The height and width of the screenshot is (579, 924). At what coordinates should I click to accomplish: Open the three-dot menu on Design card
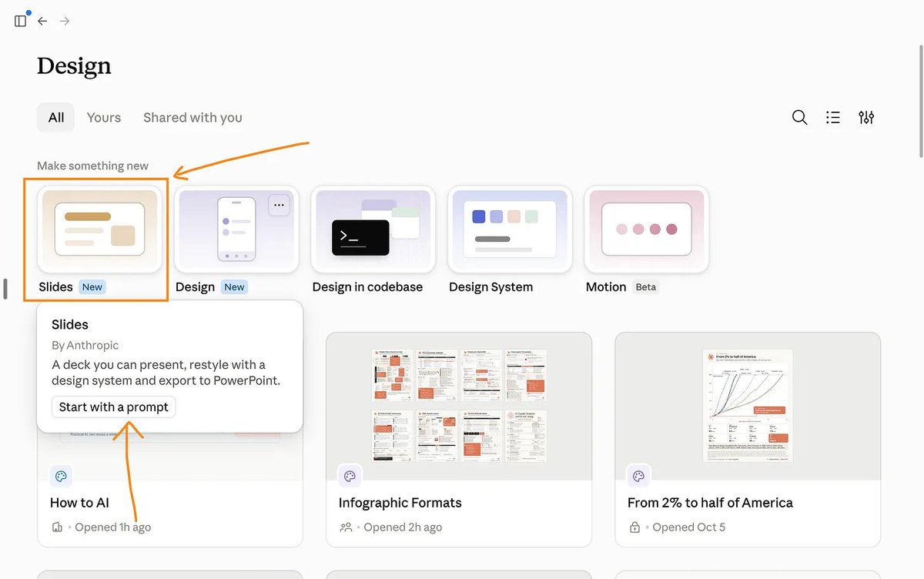tap(279, 206)
